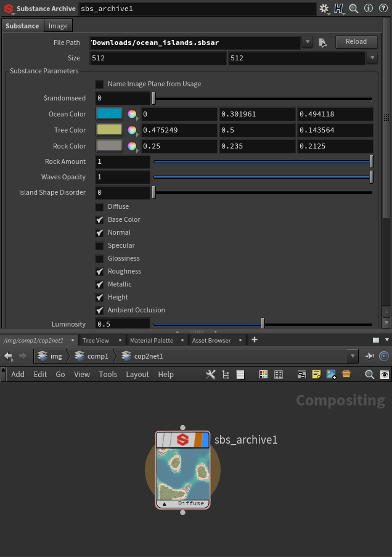Click the node info icon in parameter header

click(368, 9)
